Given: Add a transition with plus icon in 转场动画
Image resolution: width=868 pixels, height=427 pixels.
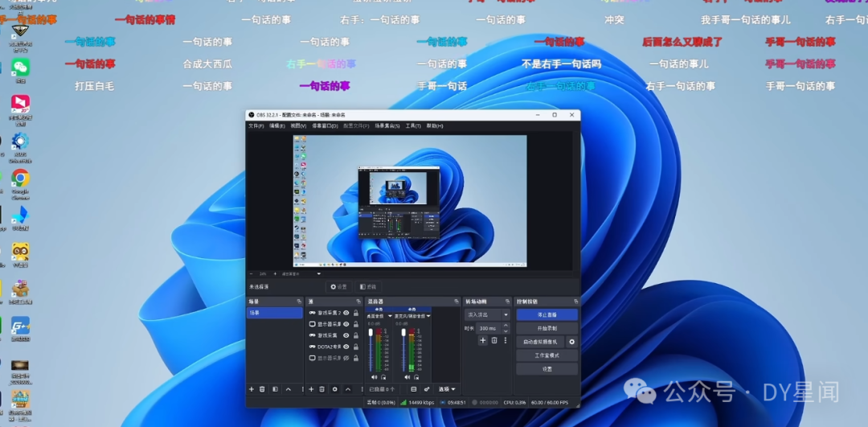Looking at the screenshot, I should [483, 341].
